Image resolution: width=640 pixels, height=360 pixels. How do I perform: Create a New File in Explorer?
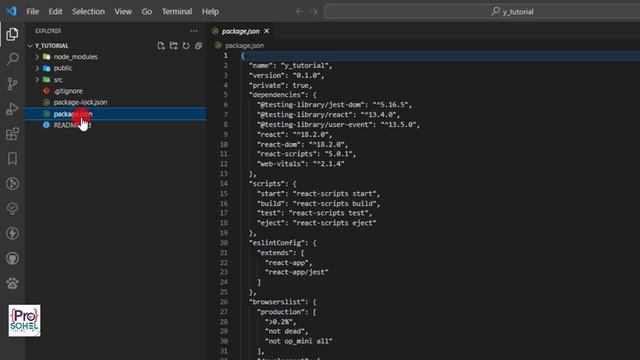coord(161,46)
